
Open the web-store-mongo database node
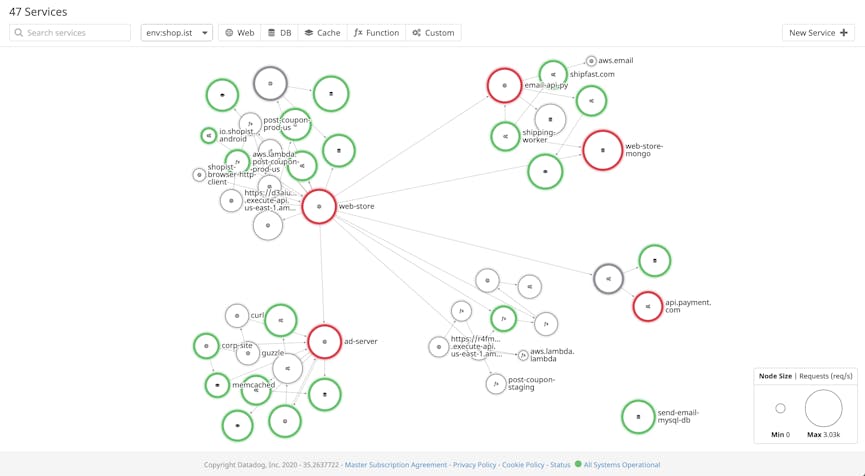[602, 150]
